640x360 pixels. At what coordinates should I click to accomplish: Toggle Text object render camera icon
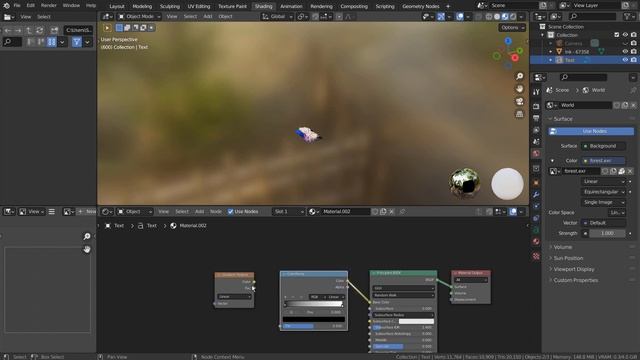click(633, 60)
